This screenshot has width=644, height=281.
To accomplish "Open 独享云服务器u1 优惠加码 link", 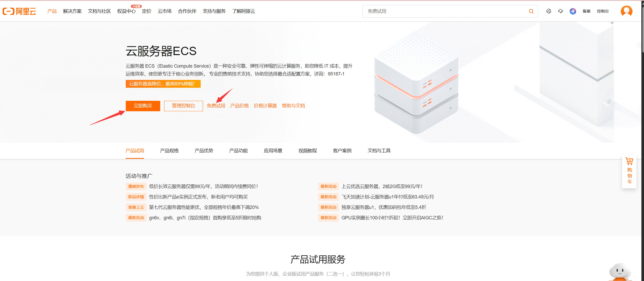I will [384, 207].
